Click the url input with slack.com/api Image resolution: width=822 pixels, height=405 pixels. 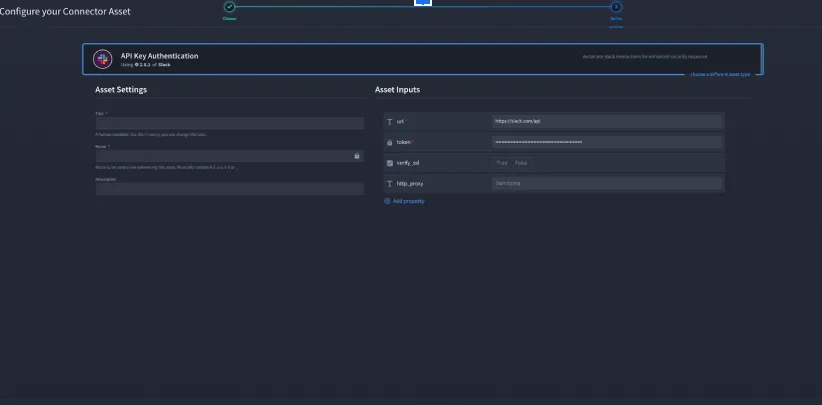607,122
